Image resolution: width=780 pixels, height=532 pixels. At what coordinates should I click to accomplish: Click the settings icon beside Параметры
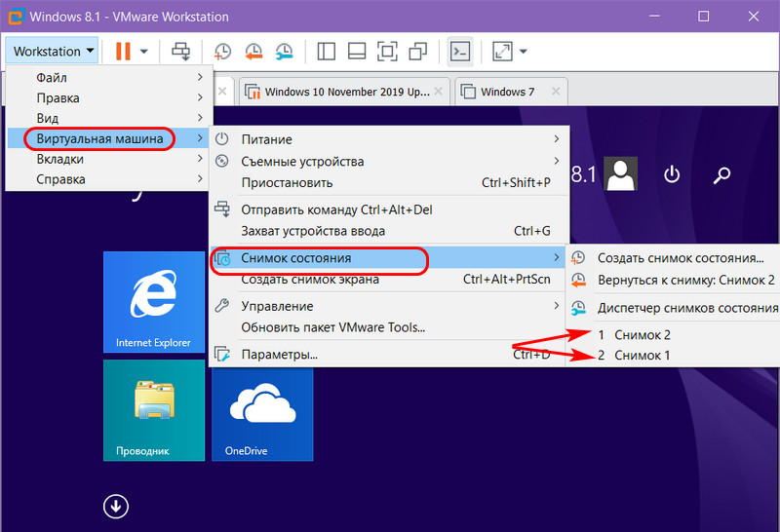(222, 354)
